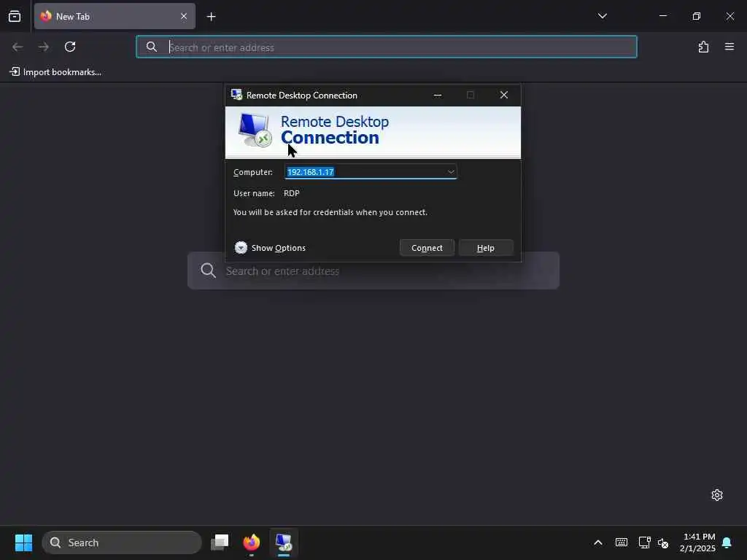Viewport: 747px width, 560px height.
Task: Open Firefox extensions puzzle icon
Action: pos(704,47)
